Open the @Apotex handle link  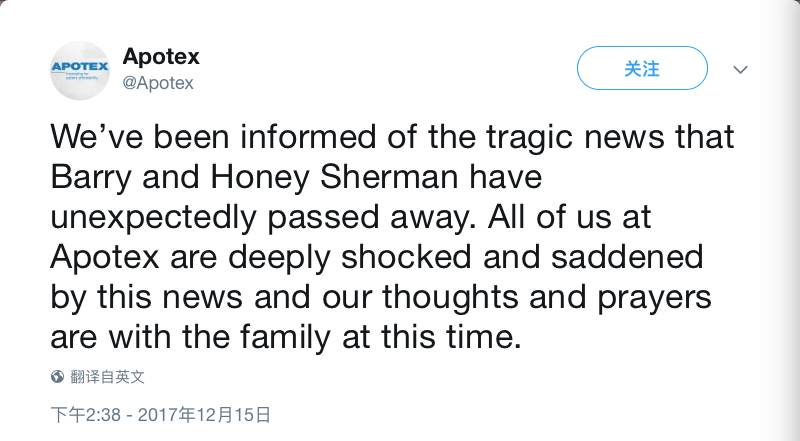(158, 83)
